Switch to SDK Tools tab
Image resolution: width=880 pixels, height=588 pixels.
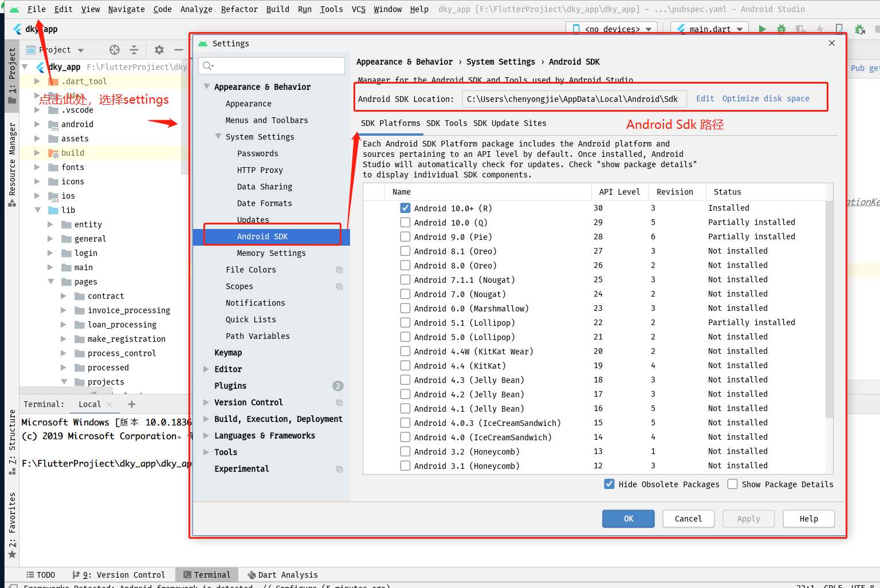pyautogui.click(x=447, y=123)
